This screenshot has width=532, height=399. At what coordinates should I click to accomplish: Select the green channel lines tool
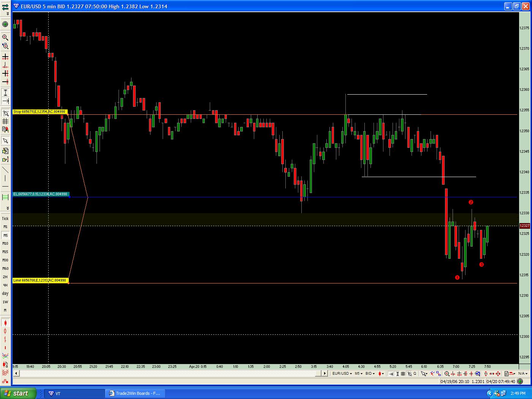coord(5,197)
